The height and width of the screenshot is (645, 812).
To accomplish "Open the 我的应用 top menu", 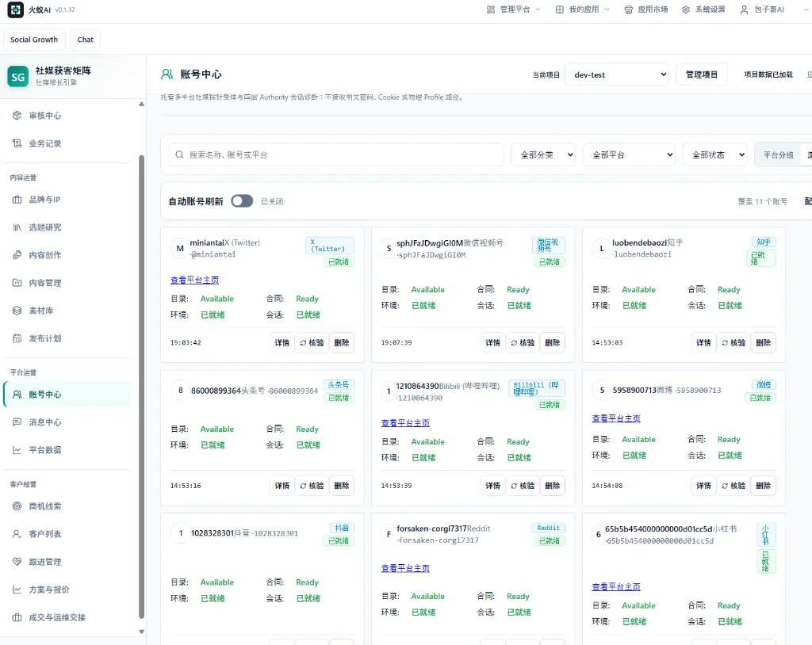I will [583, 10].
